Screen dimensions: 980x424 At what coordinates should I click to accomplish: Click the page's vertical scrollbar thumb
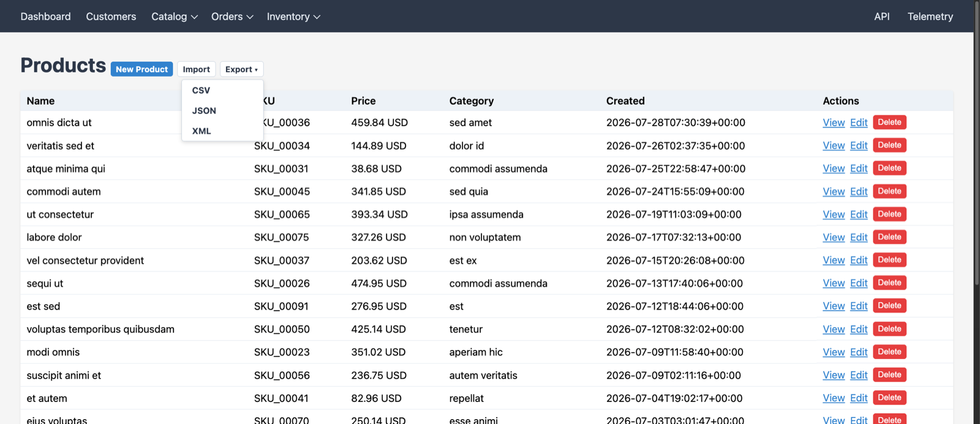976,144
